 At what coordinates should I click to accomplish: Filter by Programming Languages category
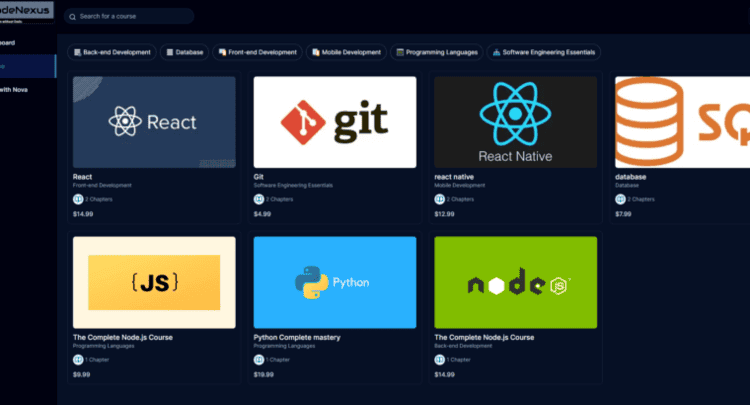(x=437, y=52)
